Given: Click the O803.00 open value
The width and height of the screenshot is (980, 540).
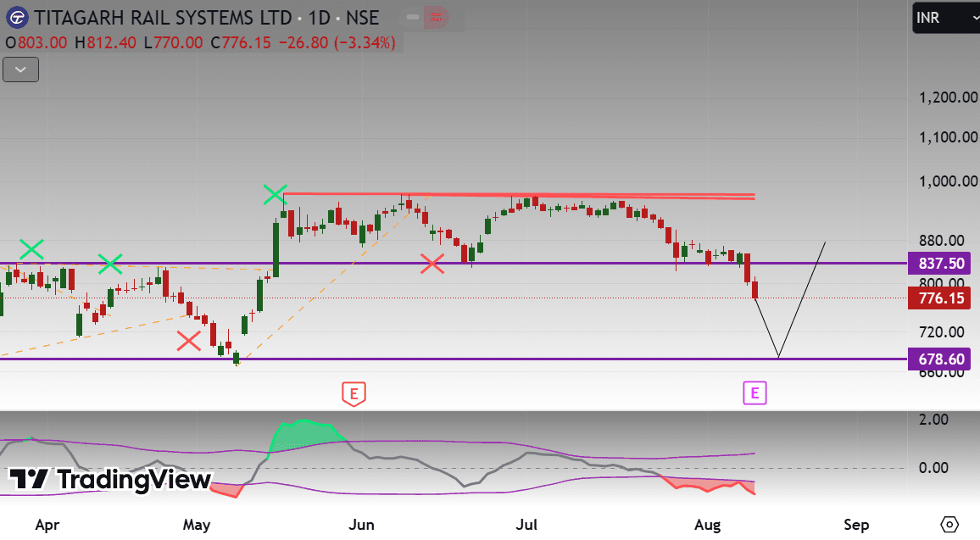Looking at the screenshot, I should pyautogui.click(x=36, y=42).
